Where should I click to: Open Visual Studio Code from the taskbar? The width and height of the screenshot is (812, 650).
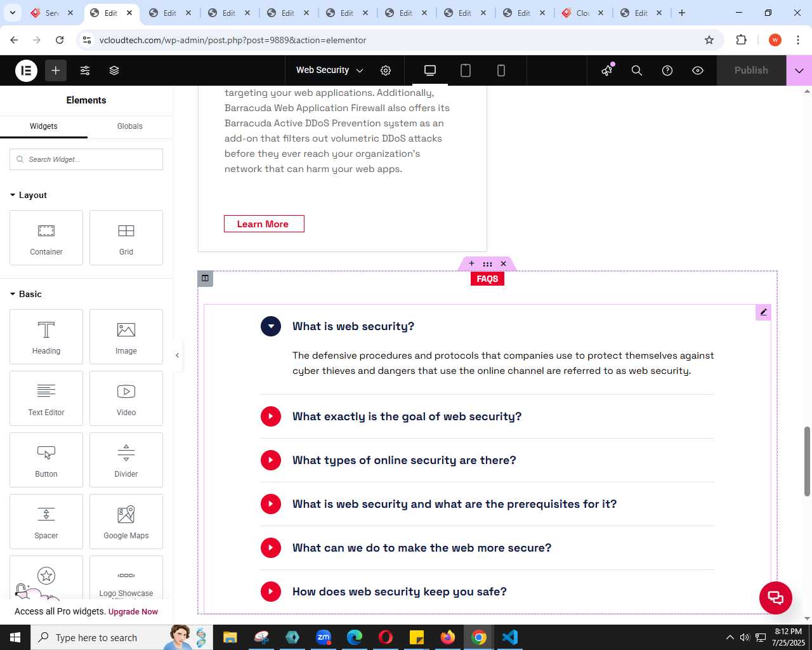[x=510, y=637]
